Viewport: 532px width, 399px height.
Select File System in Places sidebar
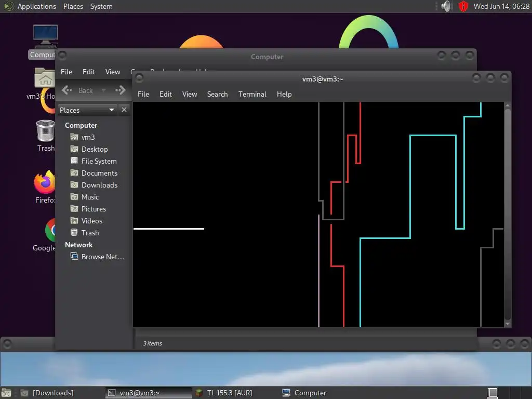[x=99, y=161]
